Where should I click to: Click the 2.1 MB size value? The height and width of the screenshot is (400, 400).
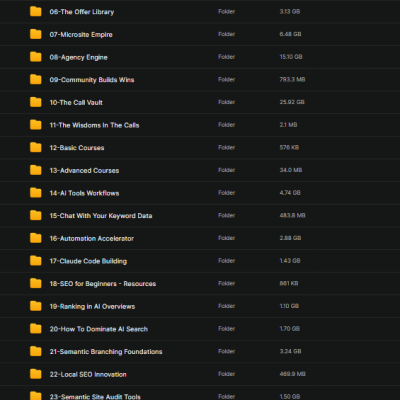(288, 125)
